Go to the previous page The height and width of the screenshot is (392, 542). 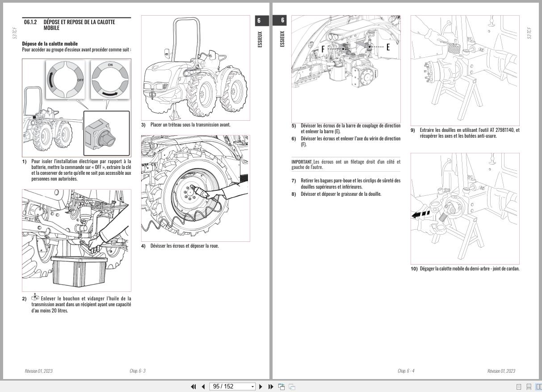click(x=203, y=387)
